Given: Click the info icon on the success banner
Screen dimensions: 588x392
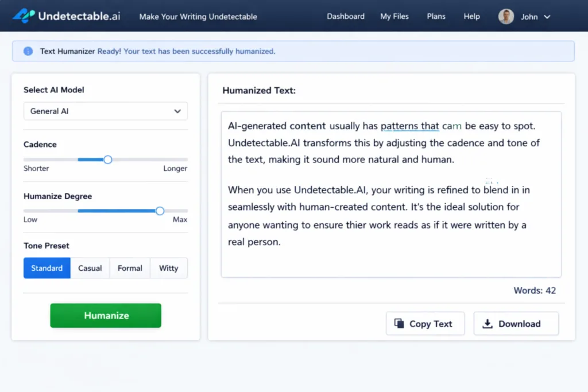Looking at the screenshot, I should [28, 51].
